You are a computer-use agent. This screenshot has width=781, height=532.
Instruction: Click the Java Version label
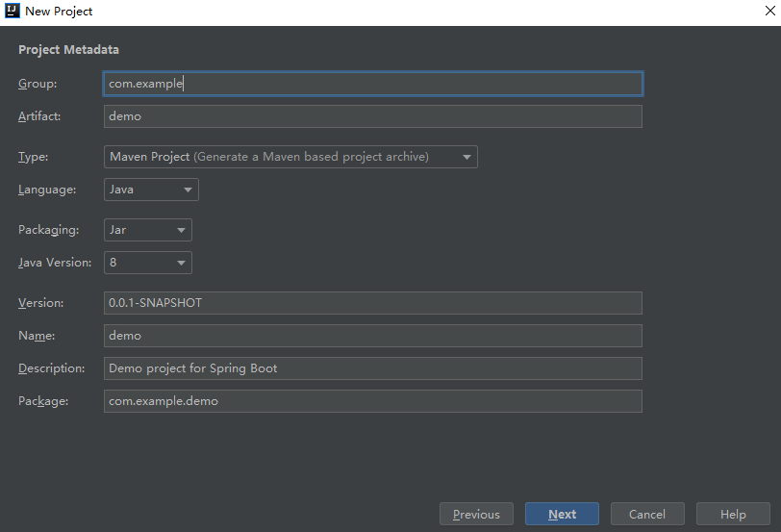pyautogui.click(x=55, y=263)
